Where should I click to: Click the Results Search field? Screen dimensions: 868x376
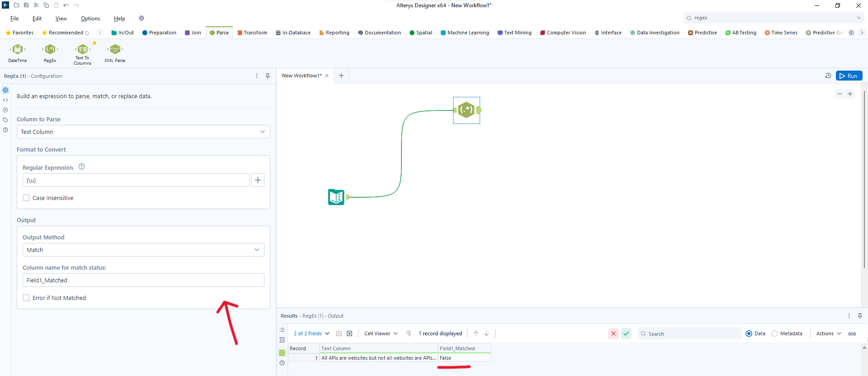(x=689, y=333)
